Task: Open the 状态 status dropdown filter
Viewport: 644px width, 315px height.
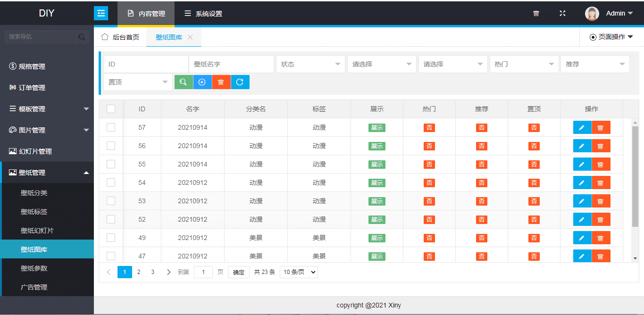Action: point(310,64)
